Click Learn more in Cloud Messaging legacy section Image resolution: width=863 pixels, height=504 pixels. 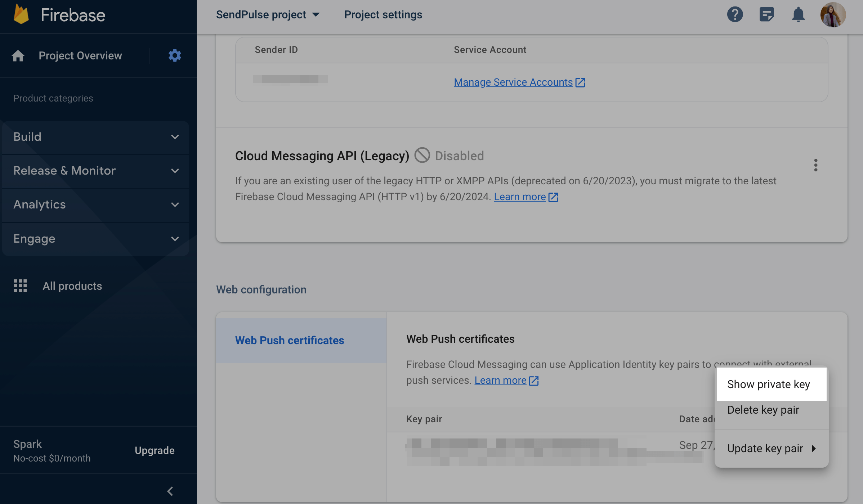520,197
